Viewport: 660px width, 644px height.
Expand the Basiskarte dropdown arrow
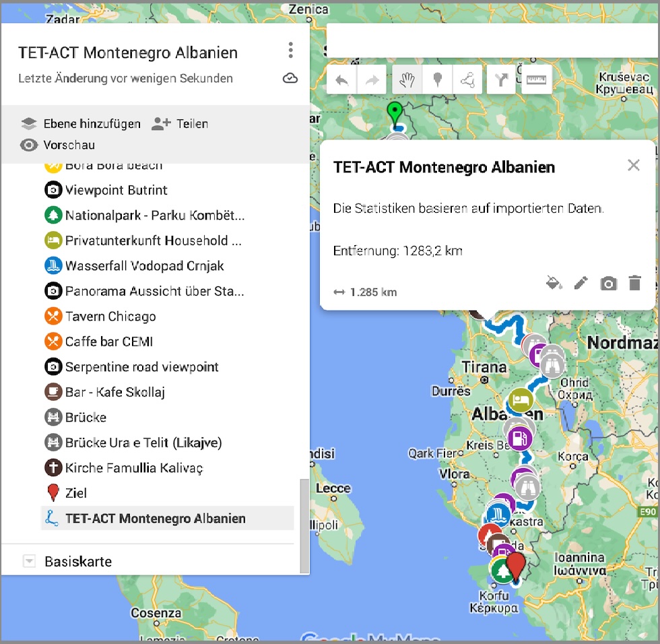(x=29, y=561)
